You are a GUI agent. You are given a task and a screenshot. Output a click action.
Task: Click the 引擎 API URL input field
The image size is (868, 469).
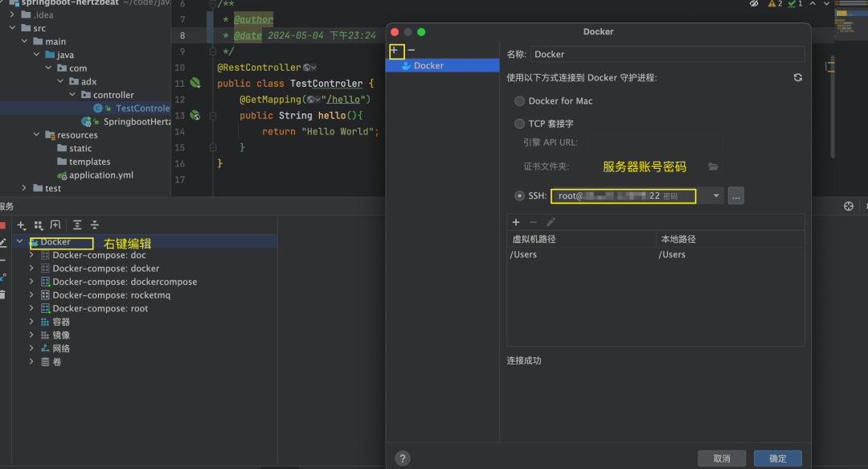tap(655, 142)
